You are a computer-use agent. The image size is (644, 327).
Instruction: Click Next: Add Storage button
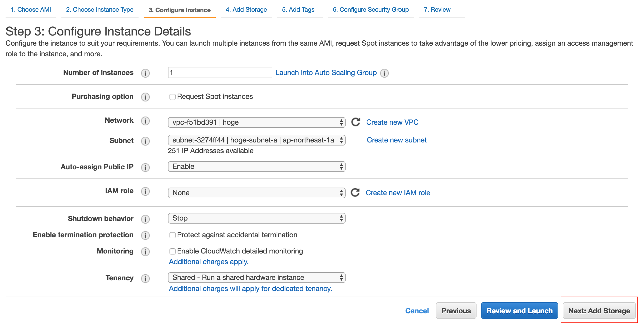pos(599,311)
